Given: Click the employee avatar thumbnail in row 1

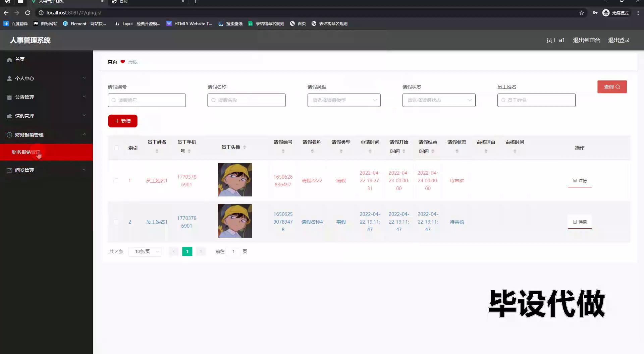Looking at the screenshot, I should 235,180.
